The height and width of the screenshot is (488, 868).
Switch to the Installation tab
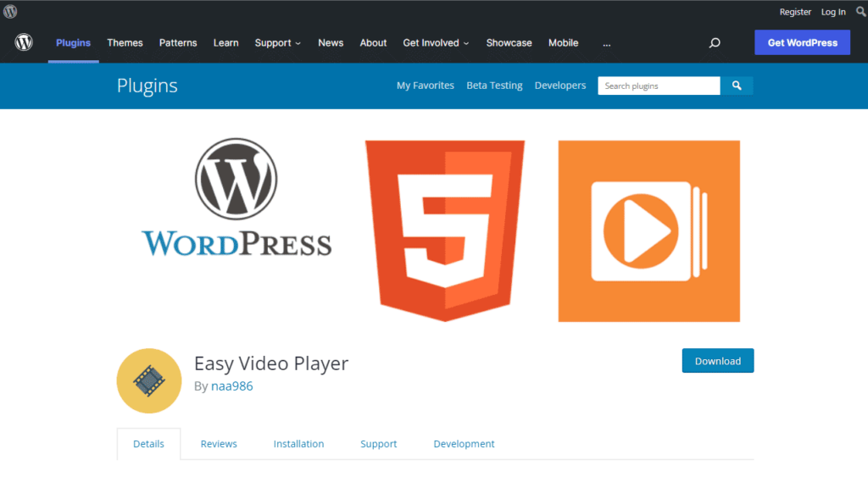tap(298, 444)
